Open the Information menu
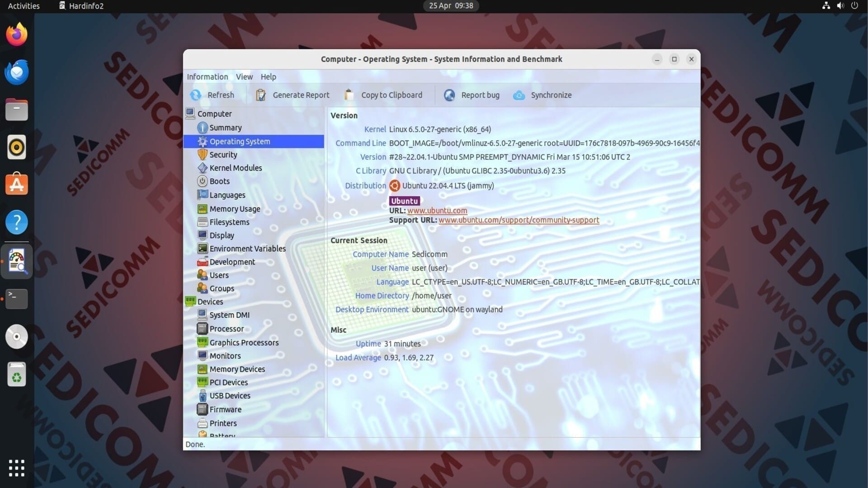Image resolution: width=868 pixels, height=488 pixels. 208,77
